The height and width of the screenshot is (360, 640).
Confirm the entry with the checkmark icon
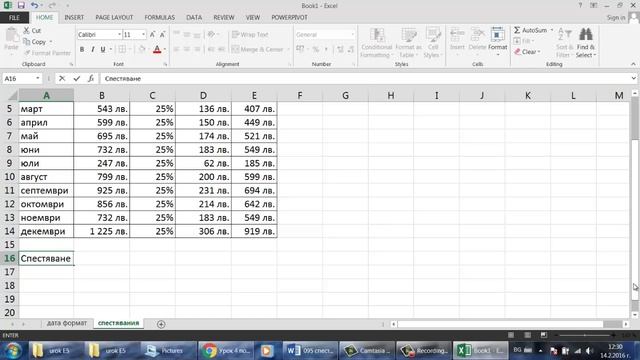pyautogui.click(x=77, y=78)
